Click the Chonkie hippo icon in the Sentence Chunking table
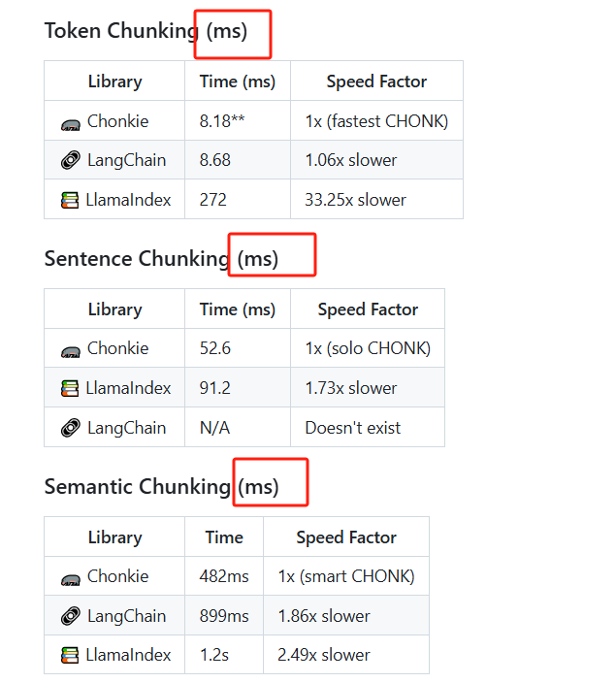Viewport: 616px width, 683px height. [x=70, y=352]
